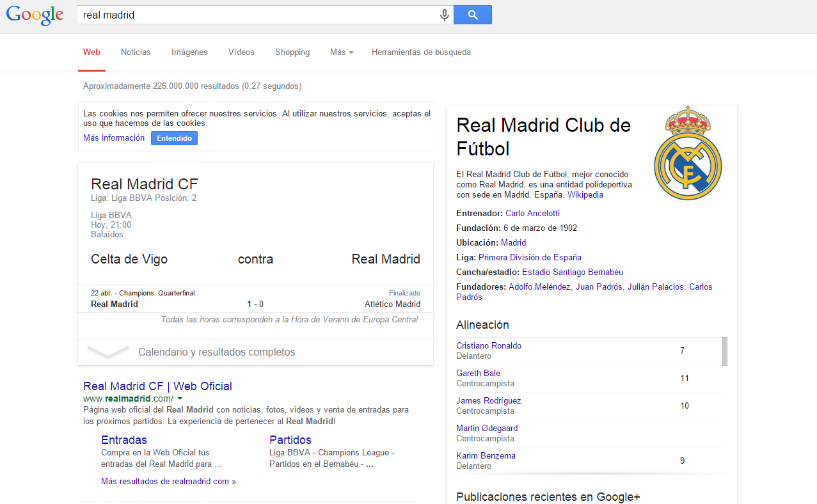Image resolution: width=817 pixels, height=504 pixels.
Task: Select Karim Benzema in lineup
Action: [486, 456]
